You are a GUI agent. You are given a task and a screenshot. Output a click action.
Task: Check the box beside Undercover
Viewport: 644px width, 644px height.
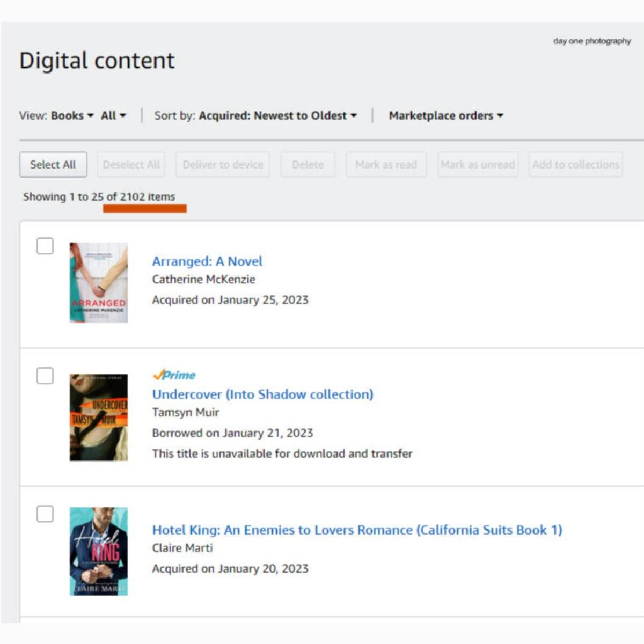click(45, 376)
